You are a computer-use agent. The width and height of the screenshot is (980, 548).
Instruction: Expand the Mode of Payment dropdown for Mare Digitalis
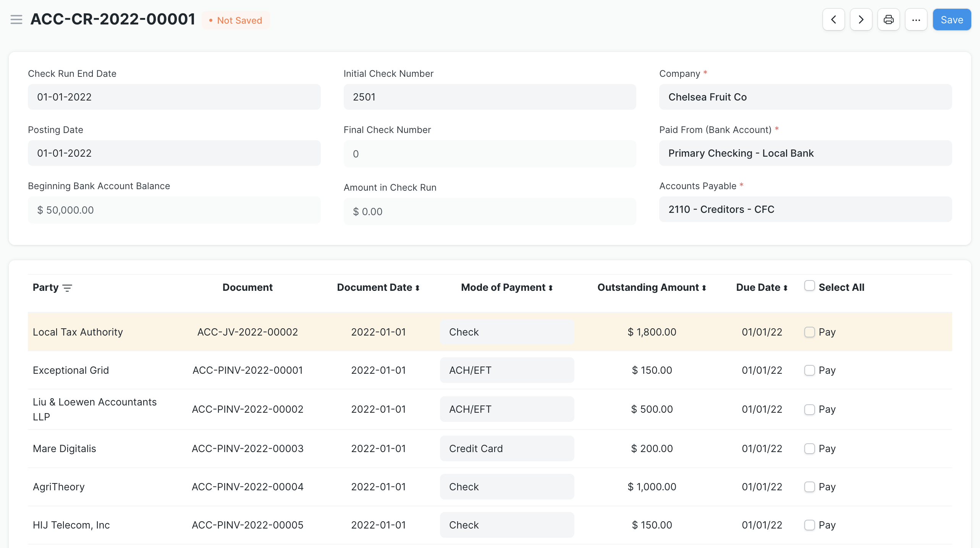507,448
